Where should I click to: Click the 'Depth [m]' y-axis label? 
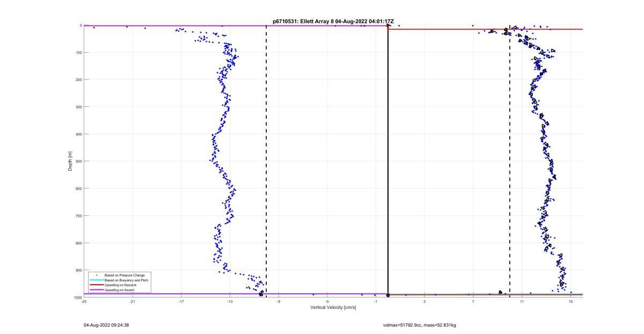tap(70, 161)
